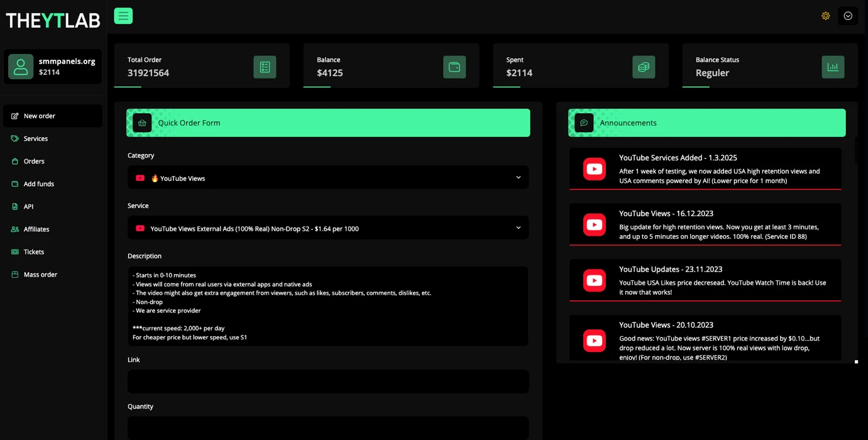The width and height of the screenshot is (868, 440).
Task: Click the THEYTLAB logo
Action: click(x=53, y=21)
